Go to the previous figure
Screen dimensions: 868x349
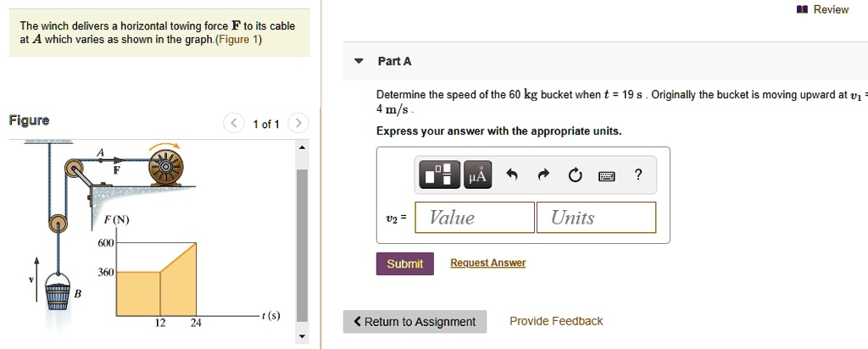click(x=233, y=124)
